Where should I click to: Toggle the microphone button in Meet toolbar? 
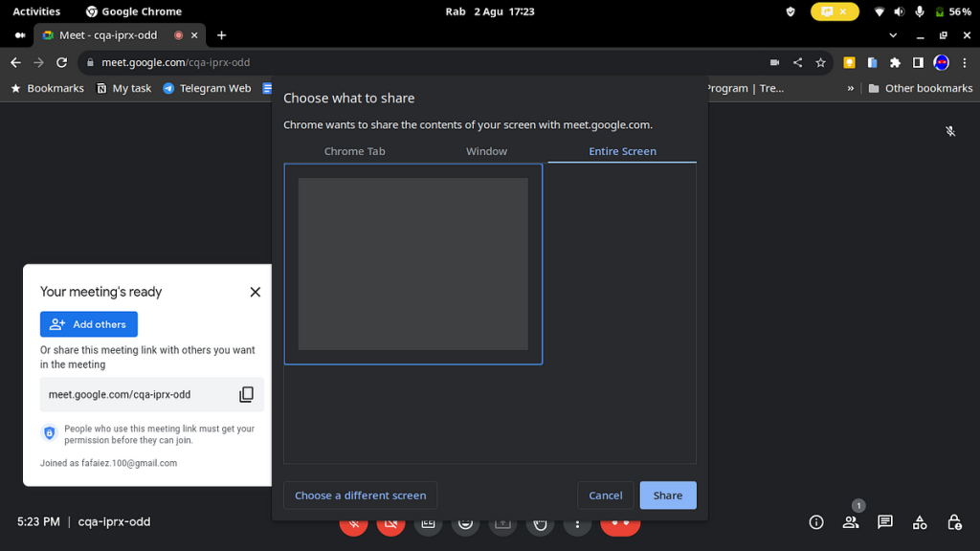pyautogui.click(x=354, y=523)
